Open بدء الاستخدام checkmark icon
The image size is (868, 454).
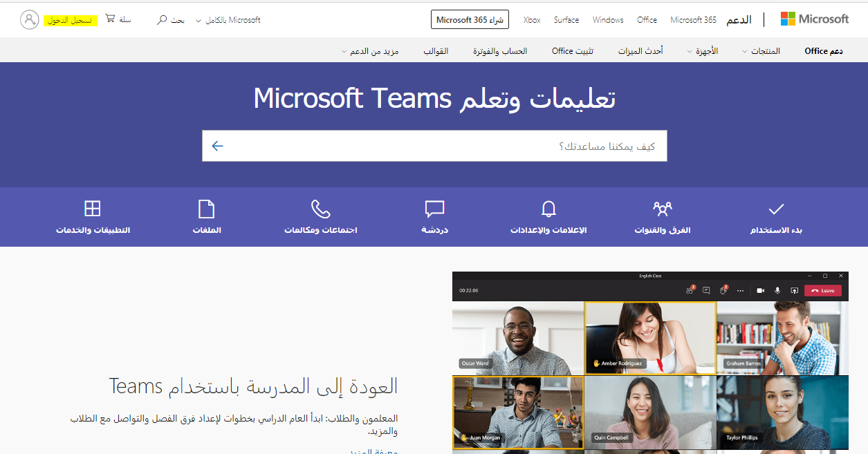click(x=776, y=208)
